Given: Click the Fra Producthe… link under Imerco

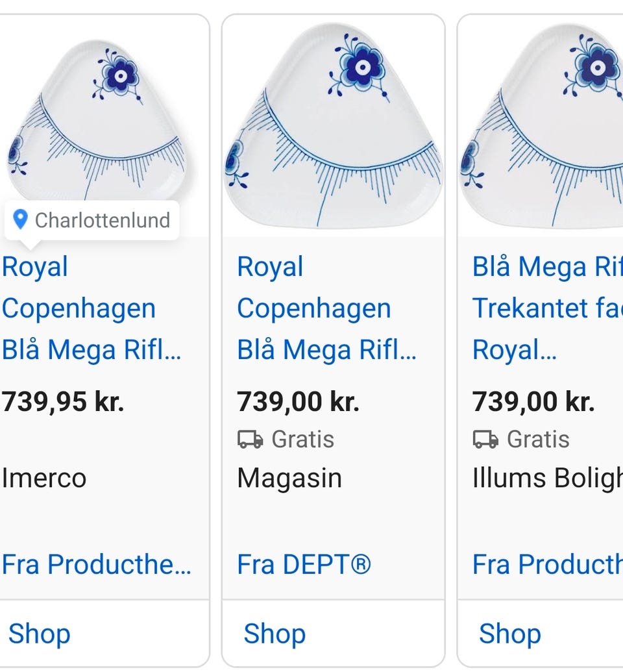Looking at the screenshot, I should (x=96, y=564).
